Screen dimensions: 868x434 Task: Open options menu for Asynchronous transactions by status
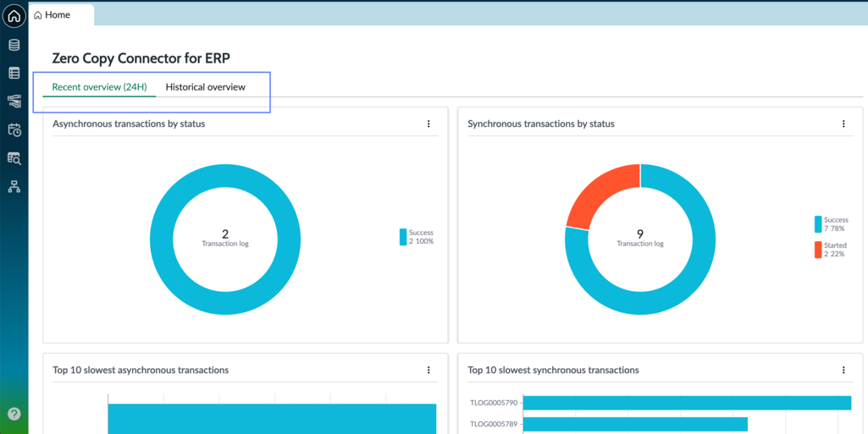[428, 124]
